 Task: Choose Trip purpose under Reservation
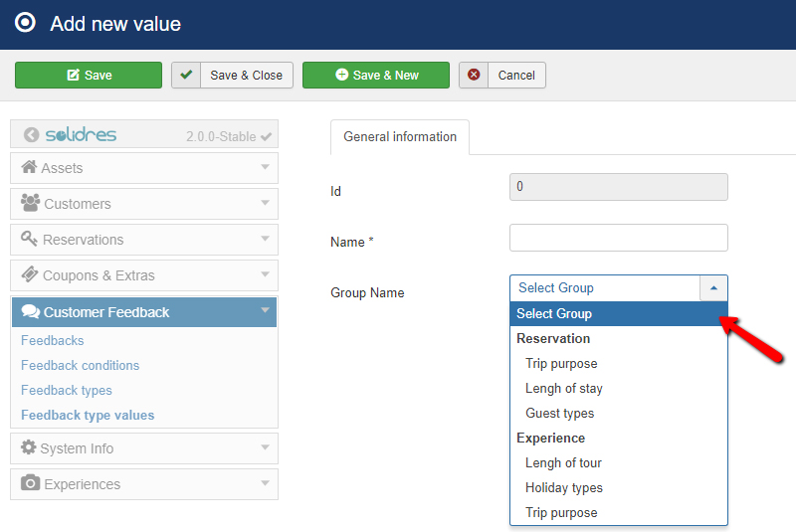point(561,364)
